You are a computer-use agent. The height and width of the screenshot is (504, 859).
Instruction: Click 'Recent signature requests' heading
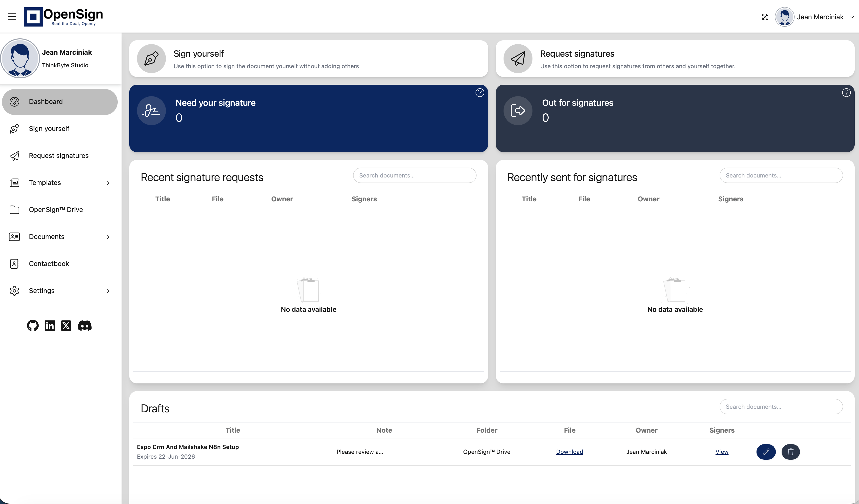(x=202, y=177)
